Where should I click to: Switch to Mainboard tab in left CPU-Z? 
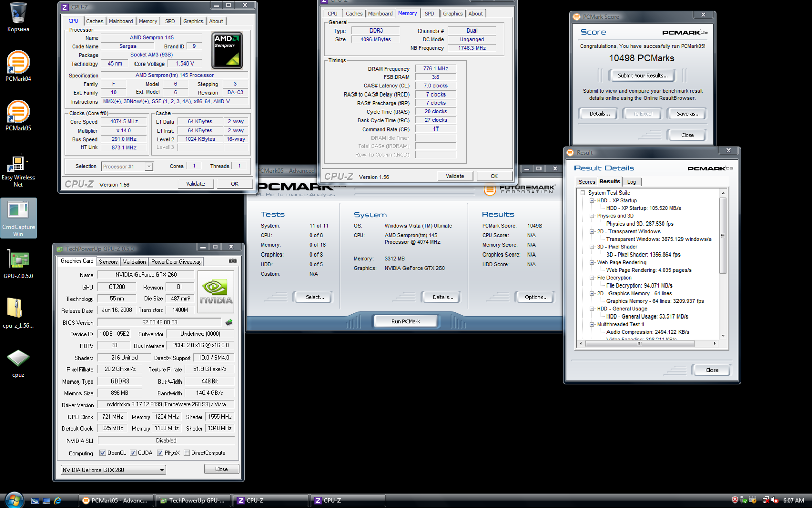pyautogui.click(x=121, y=21)
